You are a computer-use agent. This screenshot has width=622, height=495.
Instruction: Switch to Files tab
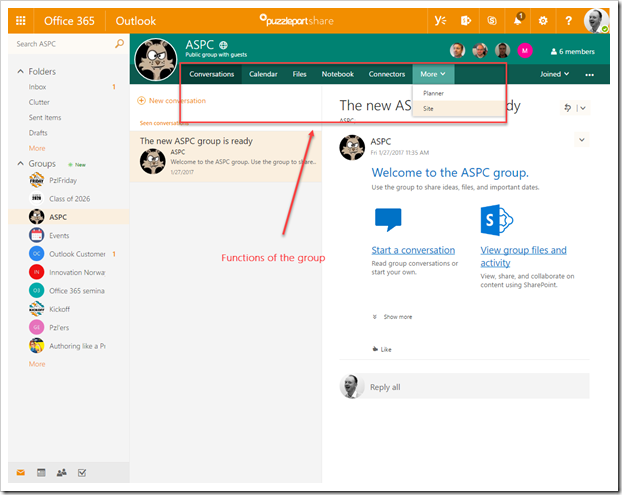point(299,74)
